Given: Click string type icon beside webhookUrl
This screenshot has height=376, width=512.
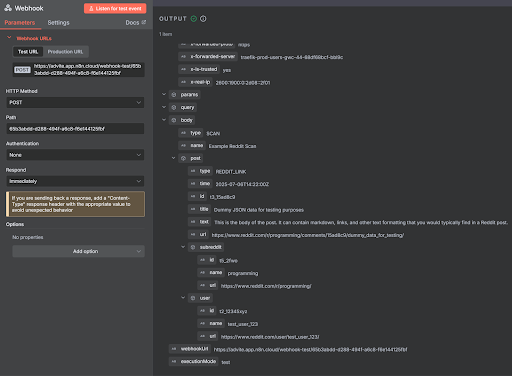Looking at the screenshot, I should (174, 349).
